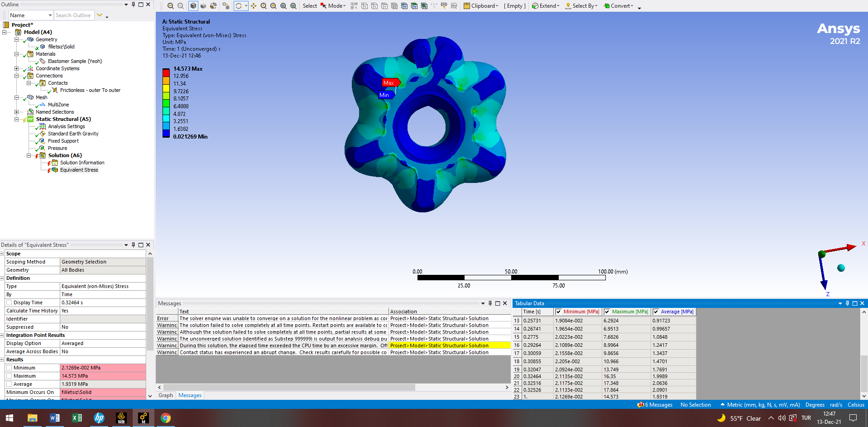
Task: Open the Convert menu
Action: click(619, 6)
